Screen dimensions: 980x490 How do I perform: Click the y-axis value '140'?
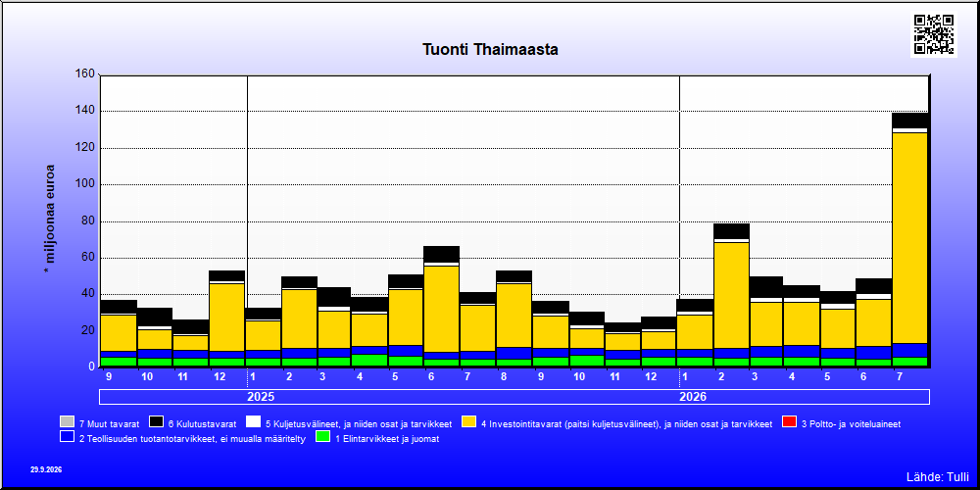coord(86,111)
